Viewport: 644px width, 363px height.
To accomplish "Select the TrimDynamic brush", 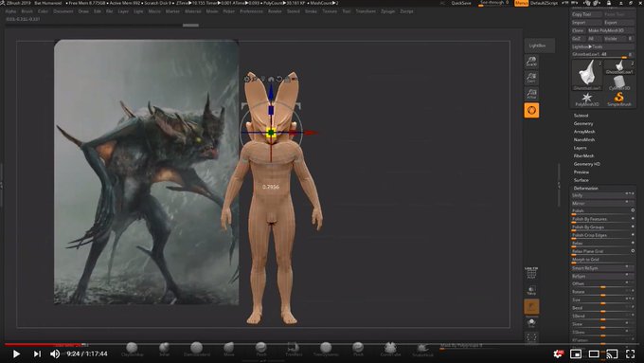I will pyautogui.click(x=326, y=349).
